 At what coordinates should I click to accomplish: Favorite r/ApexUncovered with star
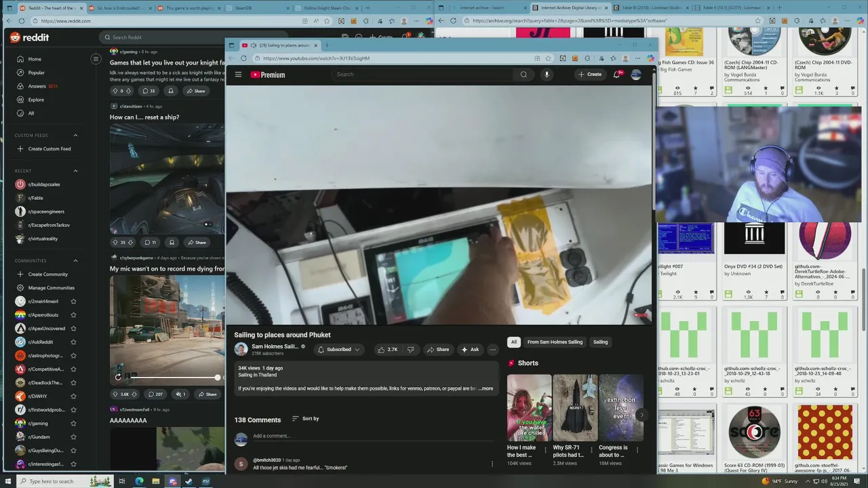pos(73,329)
